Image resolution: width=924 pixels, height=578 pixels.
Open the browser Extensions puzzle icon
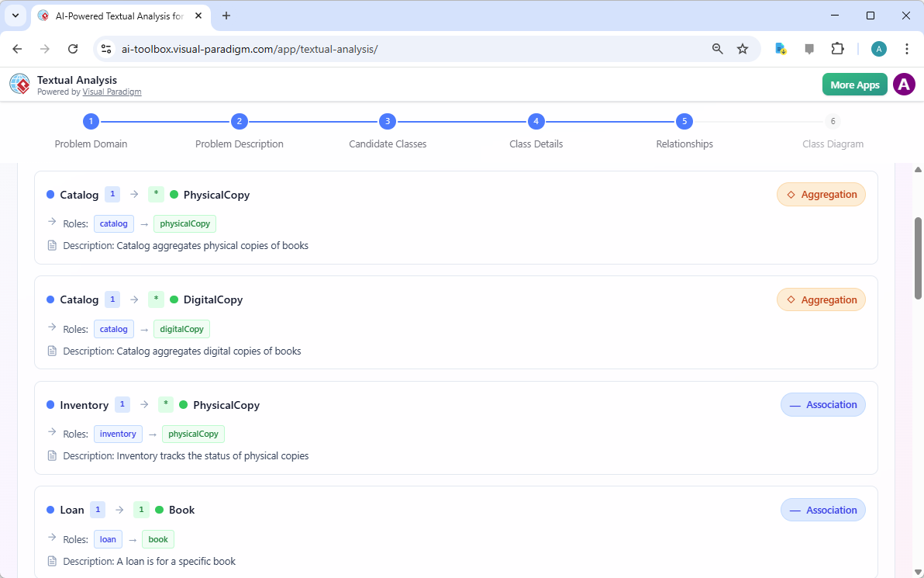[x=837, y=49]
